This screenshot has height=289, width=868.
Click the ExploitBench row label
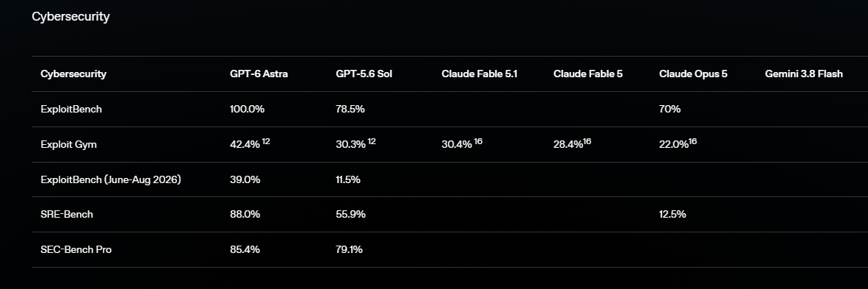[71, 110]
